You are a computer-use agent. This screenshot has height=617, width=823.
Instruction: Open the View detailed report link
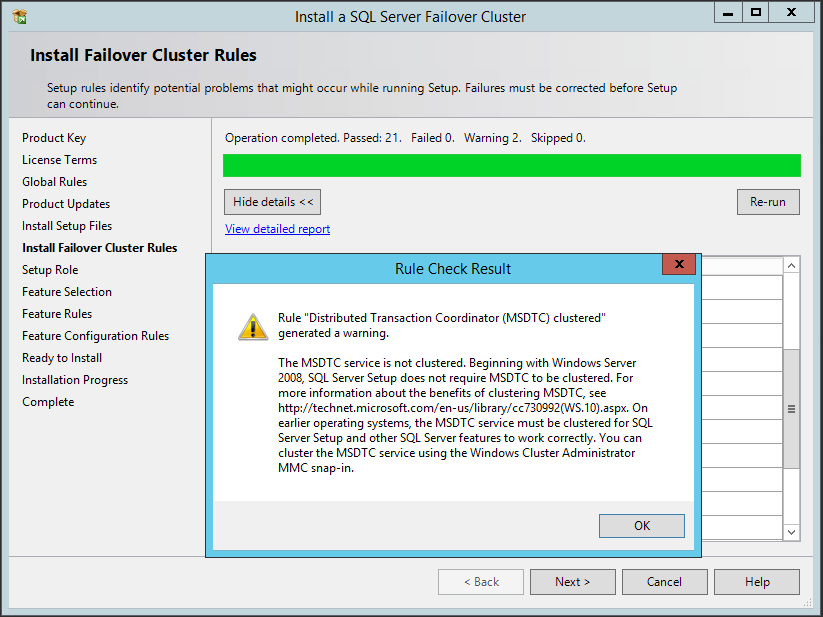(278, 229)
